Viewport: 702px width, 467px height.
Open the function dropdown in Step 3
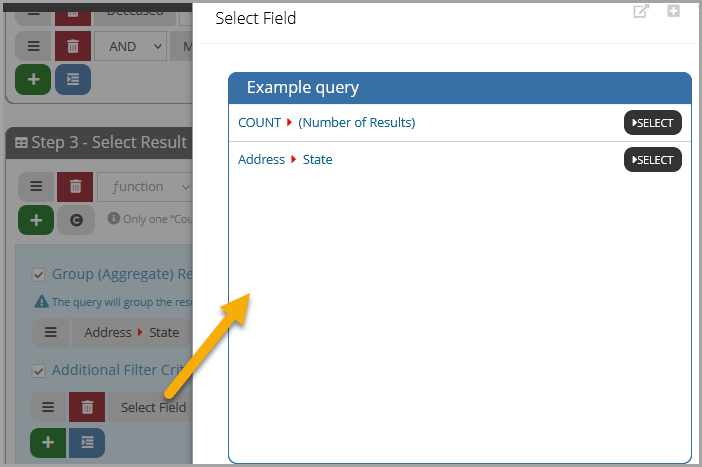(x=145, y=187)
